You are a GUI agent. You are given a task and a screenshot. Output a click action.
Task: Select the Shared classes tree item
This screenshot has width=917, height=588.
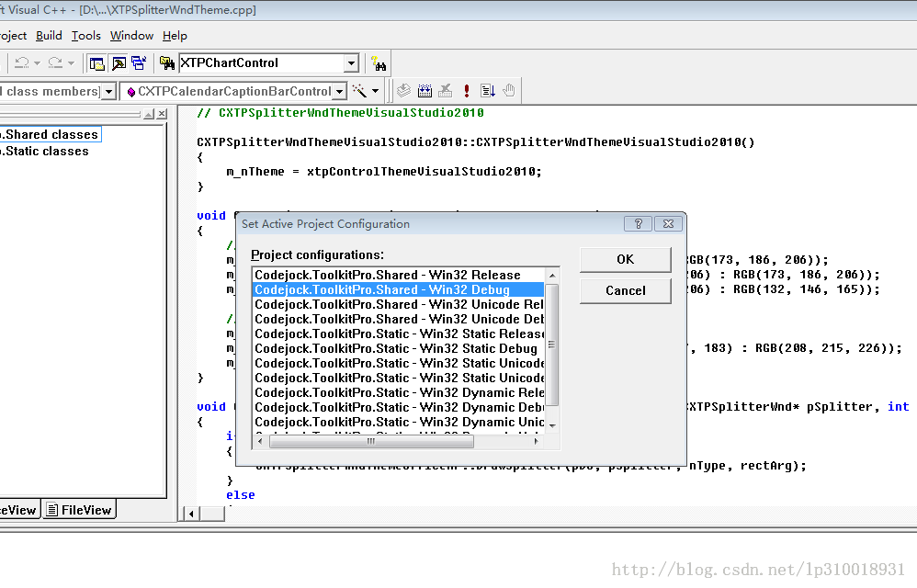click(x=51, y=134)
